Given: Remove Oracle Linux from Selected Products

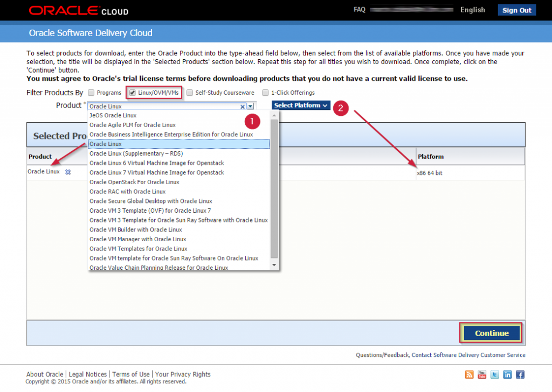Looking at the screenshot, I should click(67, 172).
